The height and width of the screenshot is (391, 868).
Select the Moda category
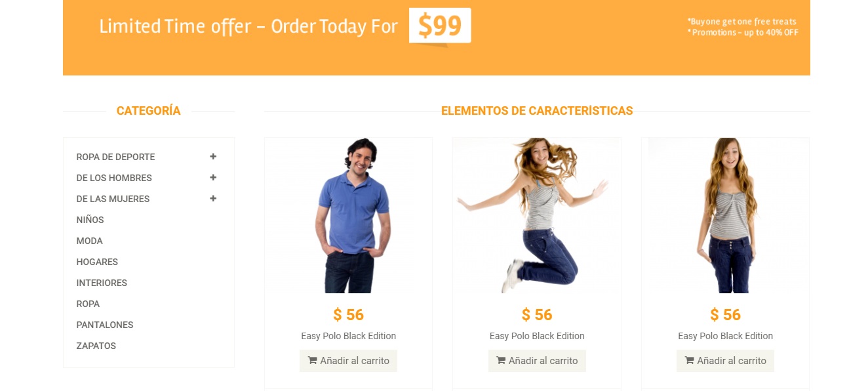pyautogui.click(x=89, y=241)
